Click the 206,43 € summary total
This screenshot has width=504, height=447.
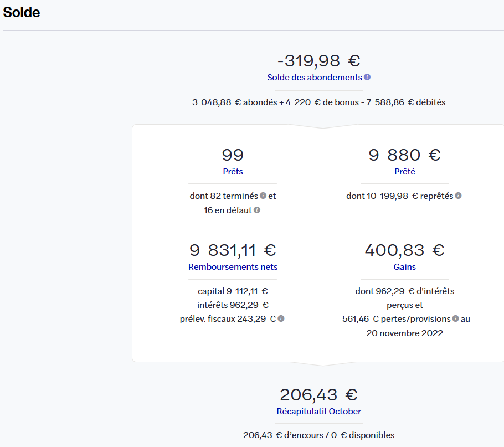(318, 395)
